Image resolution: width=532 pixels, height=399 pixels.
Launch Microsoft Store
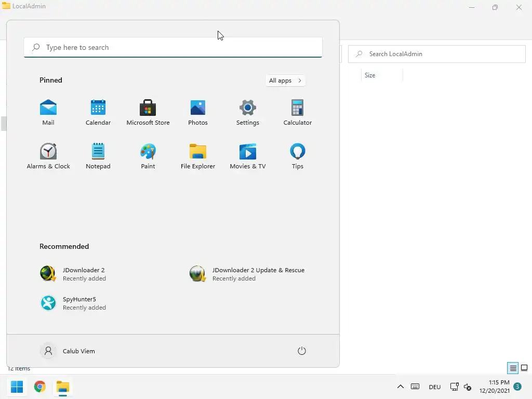148,113
